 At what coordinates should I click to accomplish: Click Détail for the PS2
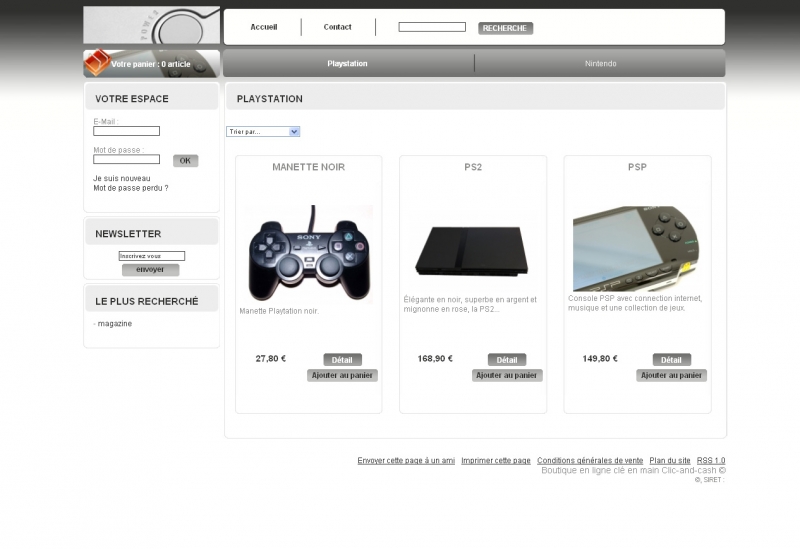click(507, 360)
